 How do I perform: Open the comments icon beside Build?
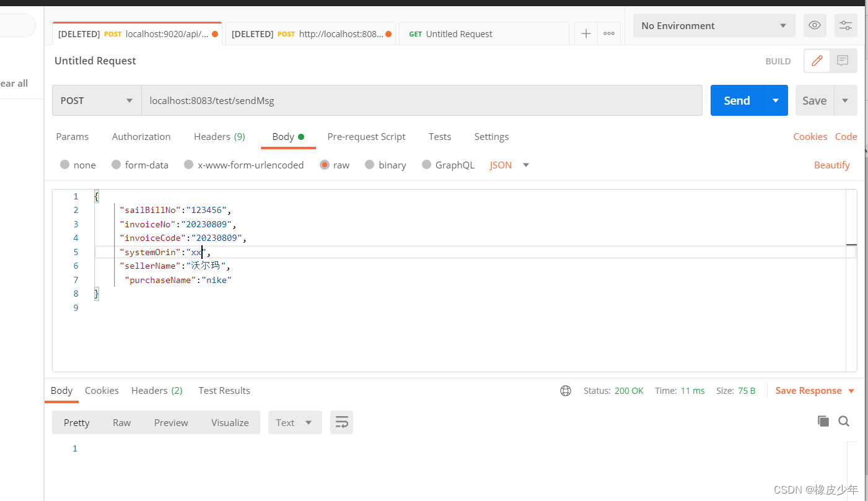coord(843,61)
